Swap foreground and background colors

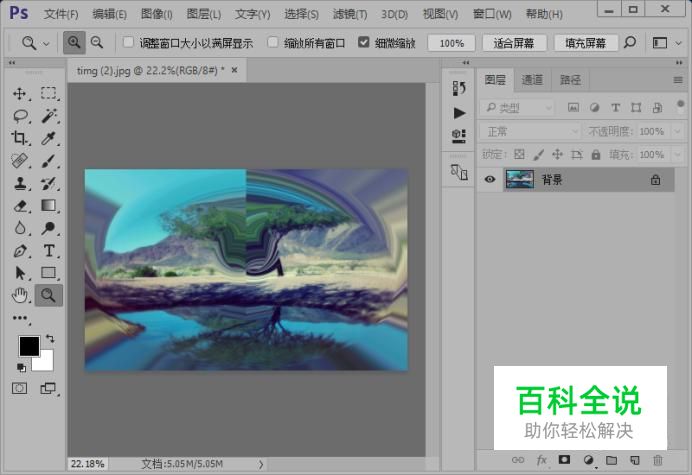pos(50,339)
